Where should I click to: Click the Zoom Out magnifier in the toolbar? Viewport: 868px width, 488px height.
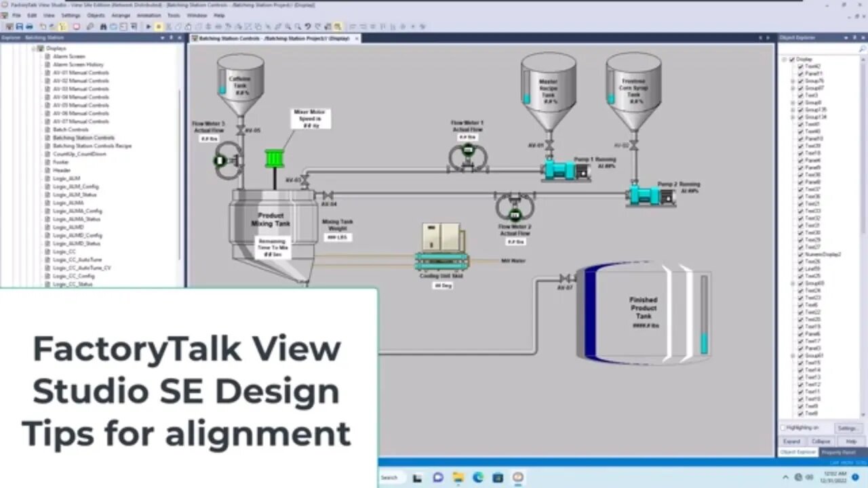(297, 26)
